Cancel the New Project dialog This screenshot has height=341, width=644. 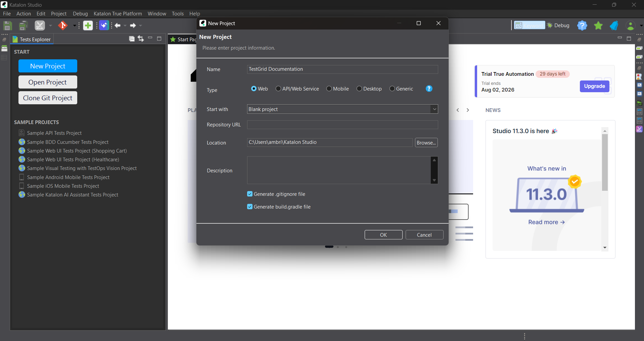(x=424, y=235)
